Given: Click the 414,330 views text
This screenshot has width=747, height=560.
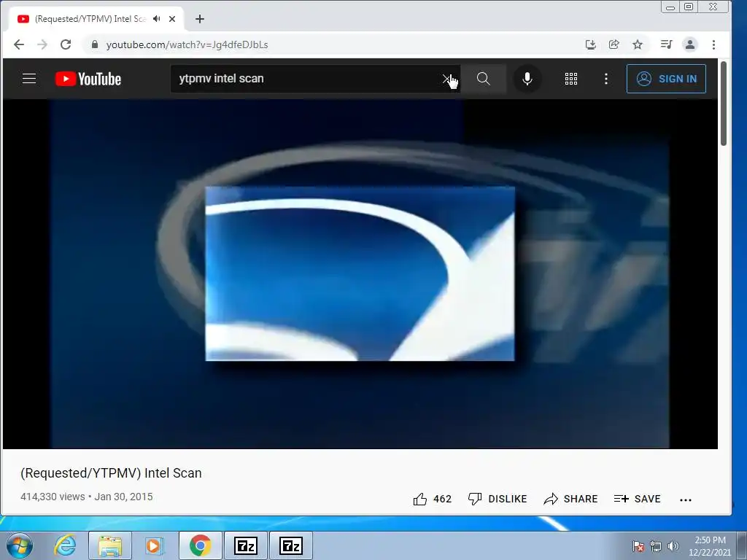Looking at the screenshot, I should click(x=53, y=497).
